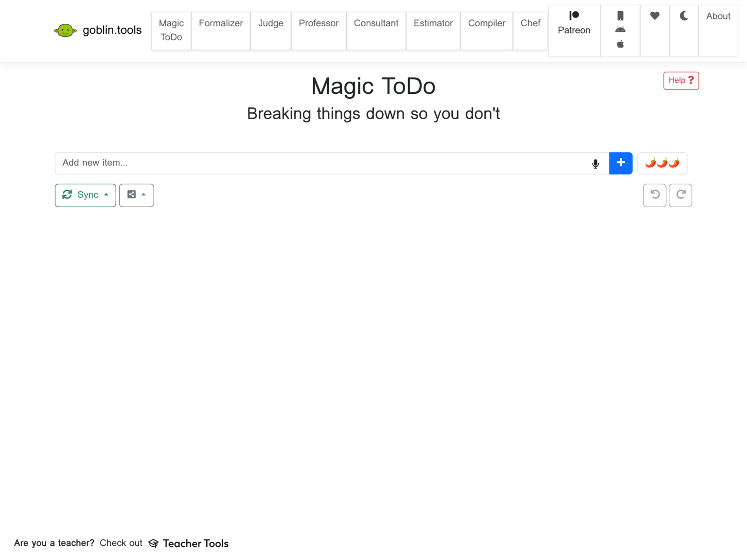Open the chili pepper spiciness selector

662,163
